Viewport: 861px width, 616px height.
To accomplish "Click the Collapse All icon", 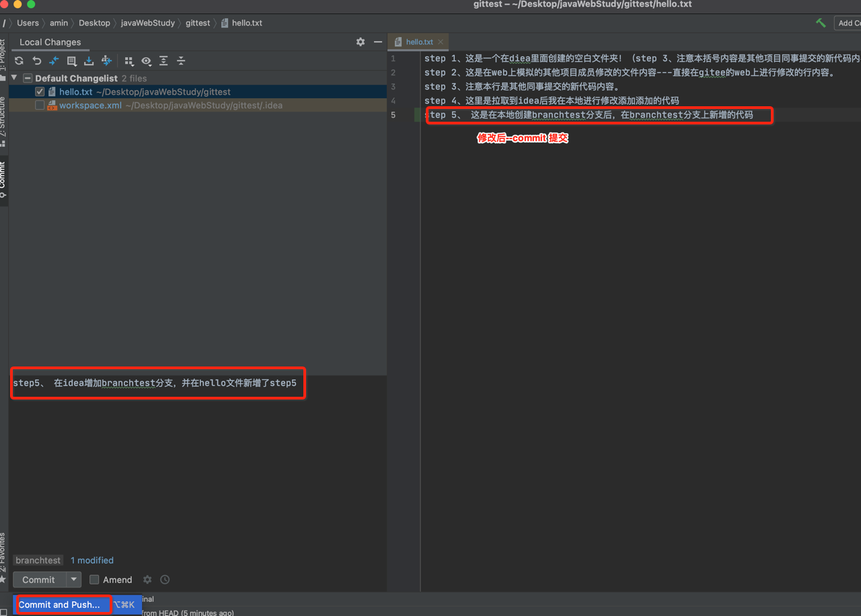I will pos(181,61).
